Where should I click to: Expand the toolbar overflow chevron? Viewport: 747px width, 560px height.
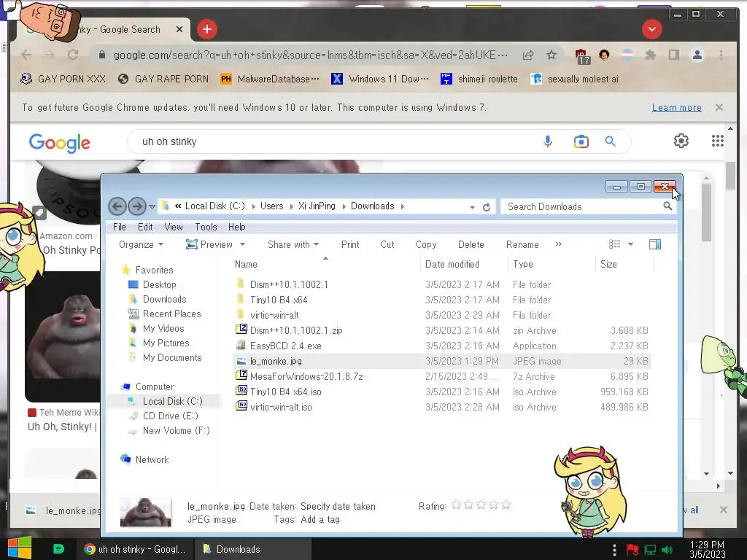tap(558, 244)
